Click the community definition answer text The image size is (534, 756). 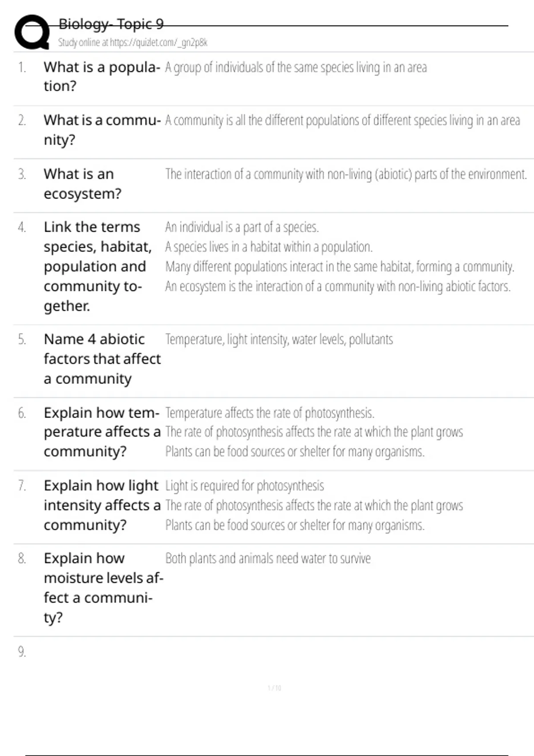click(342, 121)
